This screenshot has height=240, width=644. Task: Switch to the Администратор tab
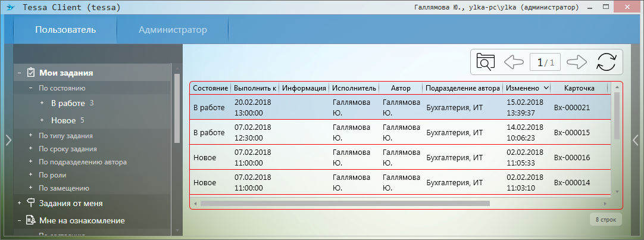pos(173,30)
